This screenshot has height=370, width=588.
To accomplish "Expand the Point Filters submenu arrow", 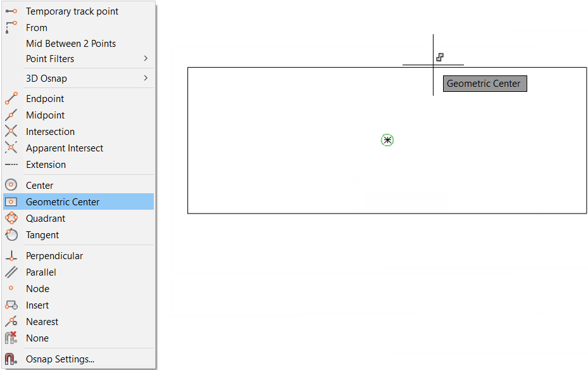I will 146,58.
